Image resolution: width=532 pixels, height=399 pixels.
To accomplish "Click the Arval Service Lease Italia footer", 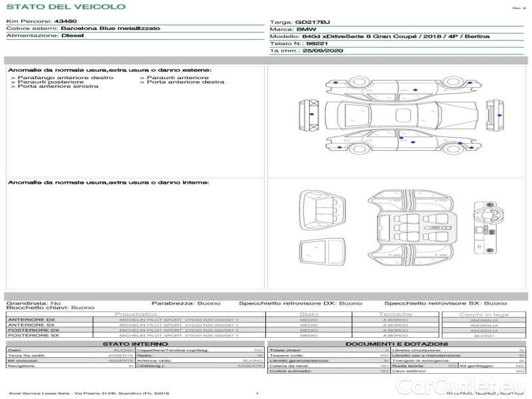I will [88, 394].
